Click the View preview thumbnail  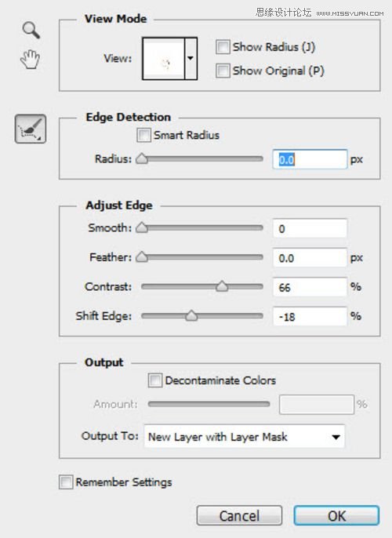(x=164, y=59)
